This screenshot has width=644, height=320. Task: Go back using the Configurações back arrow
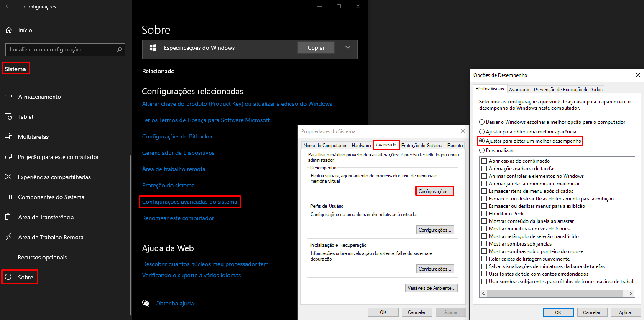point(8,7)
